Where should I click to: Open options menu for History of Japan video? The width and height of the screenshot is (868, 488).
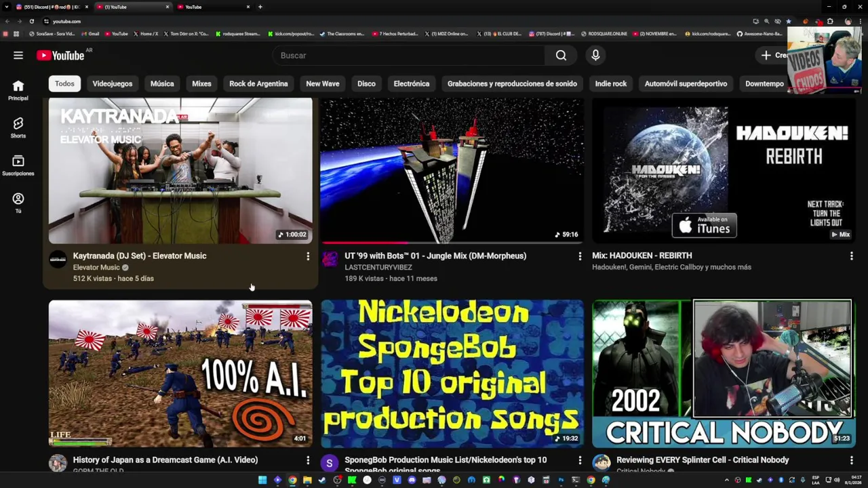pyautogui.click(x=308, y=460)
